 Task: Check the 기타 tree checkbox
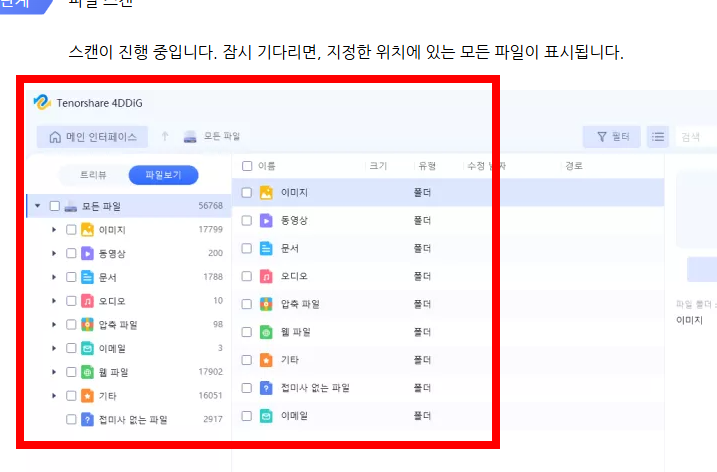click(x=71, y=396)
